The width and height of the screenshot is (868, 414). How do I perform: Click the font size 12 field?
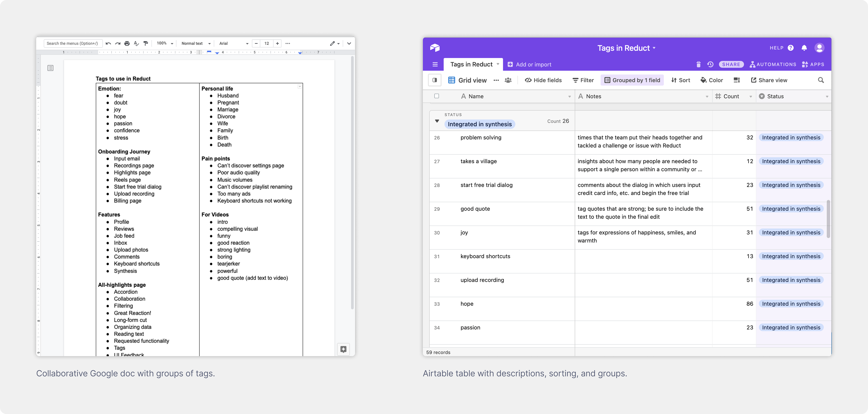coord(267,43)
